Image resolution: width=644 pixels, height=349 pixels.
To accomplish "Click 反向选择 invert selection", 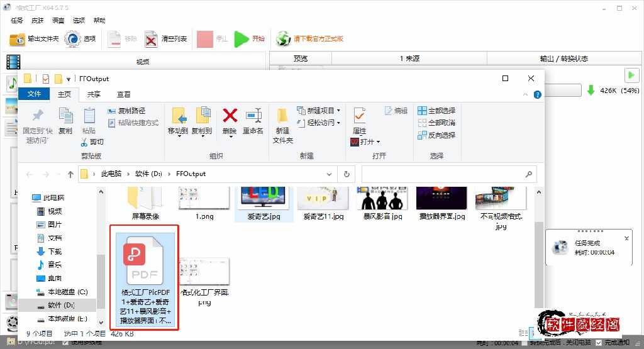I will tap(436, 135).
